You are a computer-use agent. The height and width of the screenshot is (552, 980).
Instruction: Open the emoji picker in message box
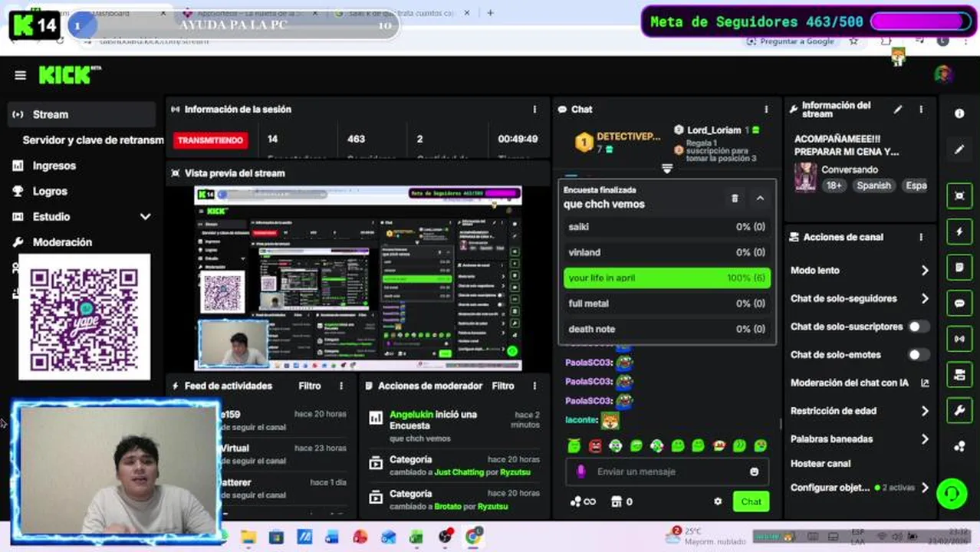tap(755, 472)
